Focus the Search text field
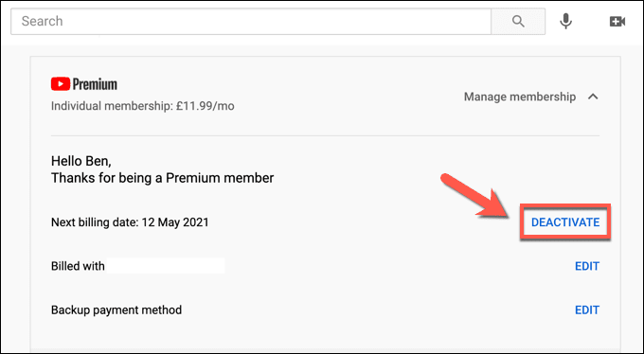The image size is (644, 354). click(251, 21)
